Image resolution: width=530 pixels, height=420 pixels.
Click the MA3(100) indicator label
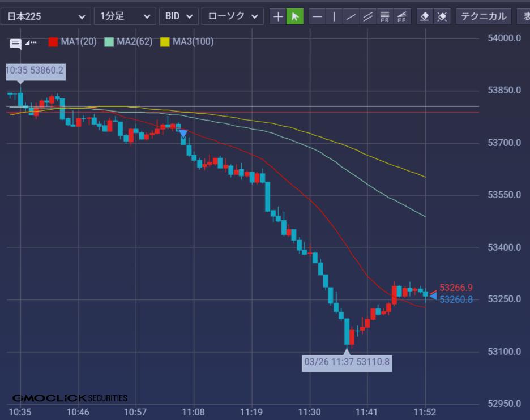coord(193,42)
